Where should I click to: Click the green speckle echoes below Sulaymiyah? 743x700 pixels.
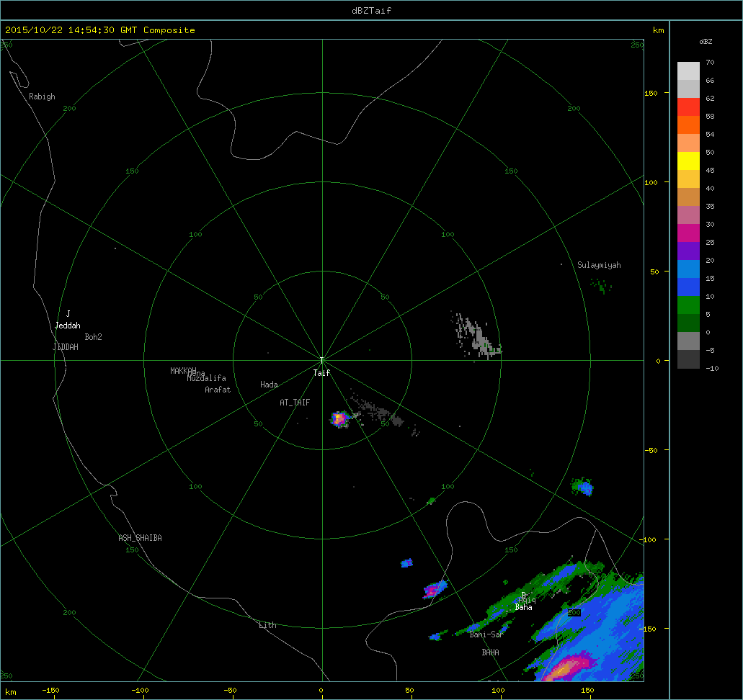click(x=601, y=286)
